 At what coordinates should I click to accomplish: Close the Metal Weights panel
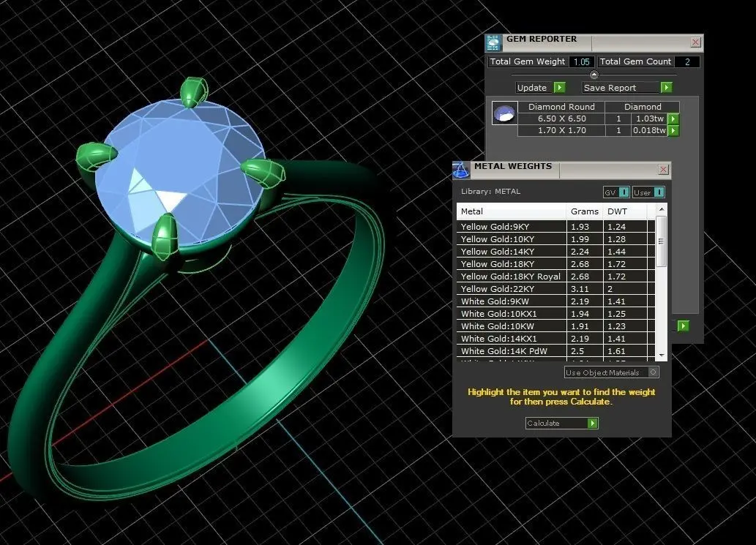[664, 169]
